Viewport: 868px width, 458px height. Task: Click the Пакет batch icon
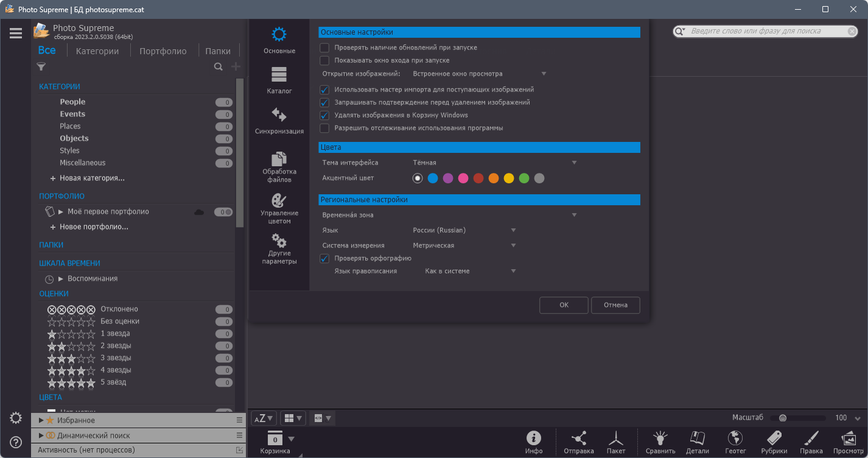point(616,443)
